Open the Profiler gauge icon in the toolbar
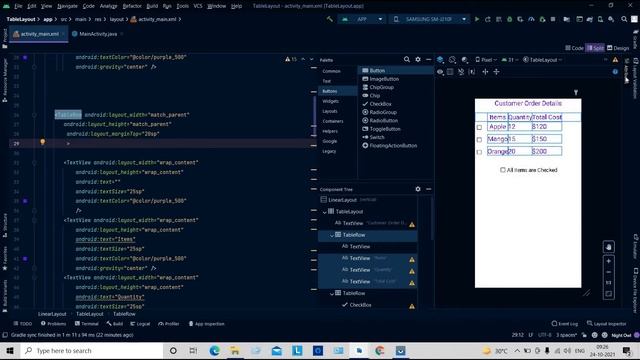Viewport: 640px width, 360px height. [531, 19]
